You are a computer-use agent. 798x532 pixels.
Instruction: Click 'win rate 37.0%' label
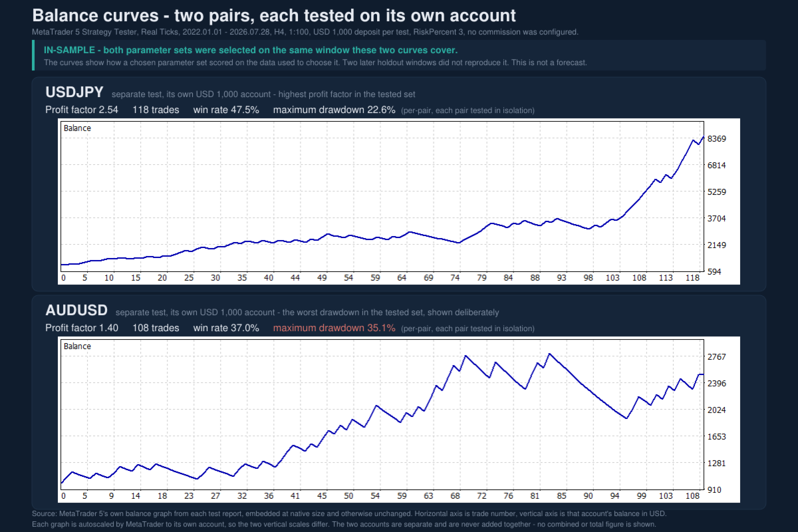coord(226,328)
